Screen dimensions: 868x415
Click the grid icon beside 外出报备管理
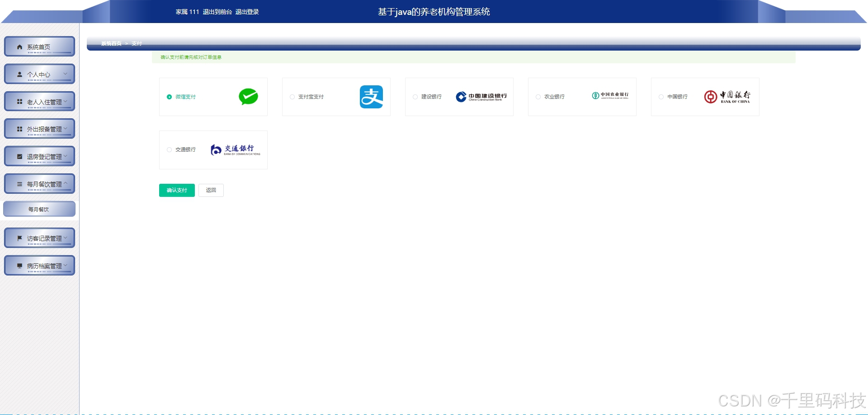pyautogui.click(x=19, y=129)
